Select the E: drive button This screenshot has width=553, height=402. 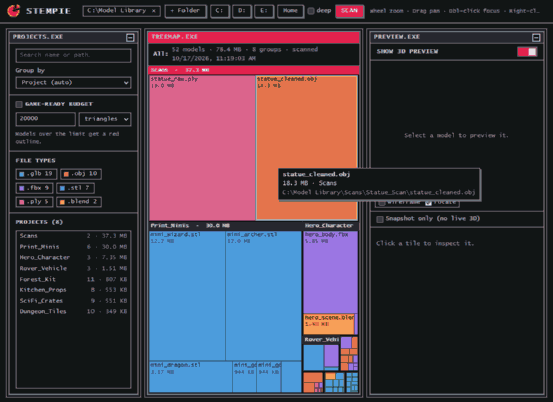[x=264, y=11]
